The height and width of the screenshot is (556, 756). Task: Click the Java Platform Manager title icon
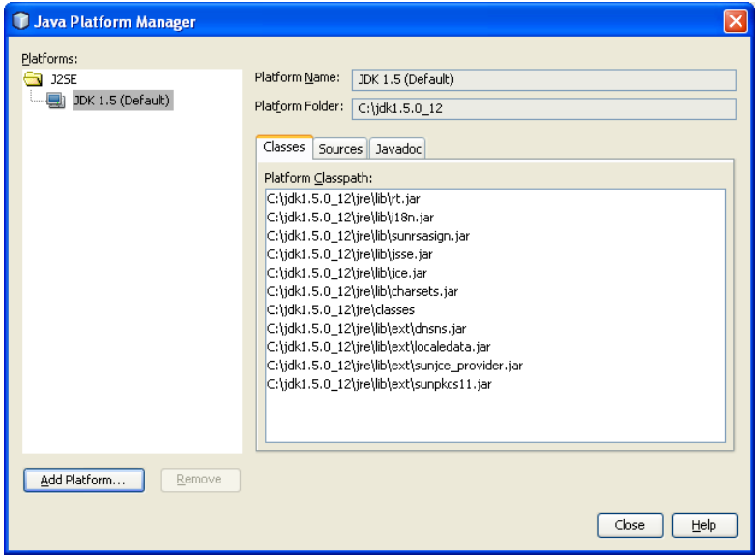tap(20, 21)
